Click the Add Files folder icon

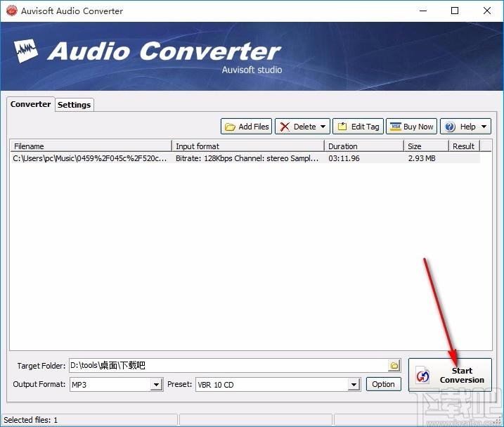click(230, 127)
